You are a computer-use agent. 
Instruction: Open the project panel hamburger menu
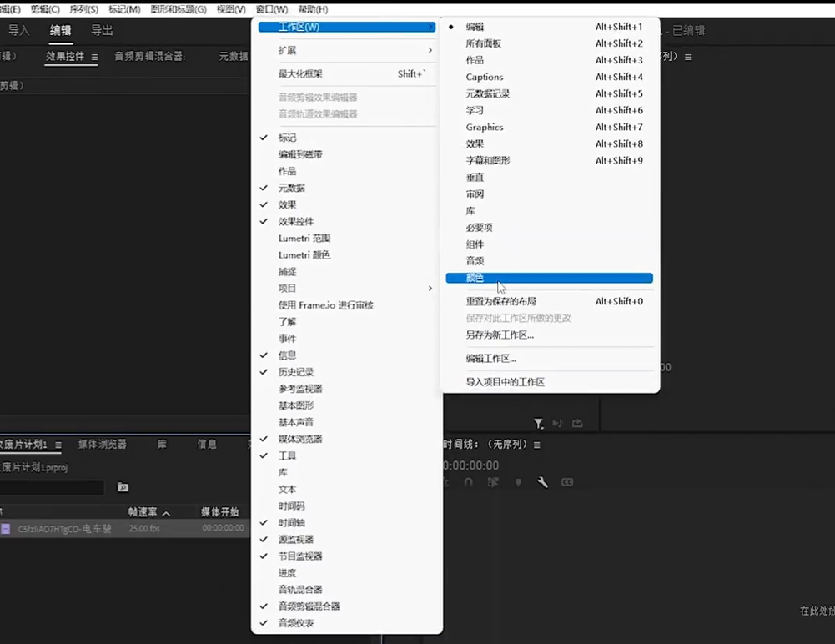tap(58, 445)
